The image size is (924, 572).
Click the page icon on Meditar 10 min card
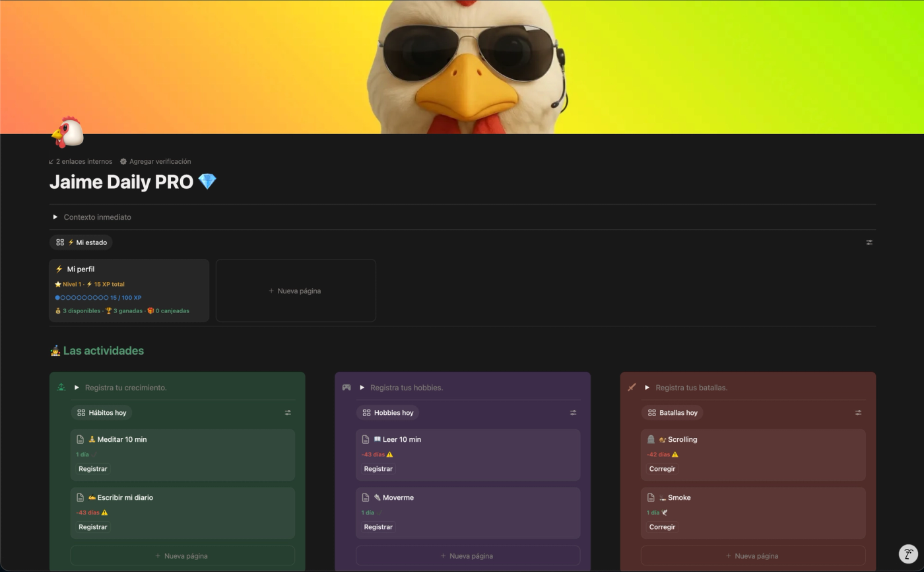coord(81,439)
